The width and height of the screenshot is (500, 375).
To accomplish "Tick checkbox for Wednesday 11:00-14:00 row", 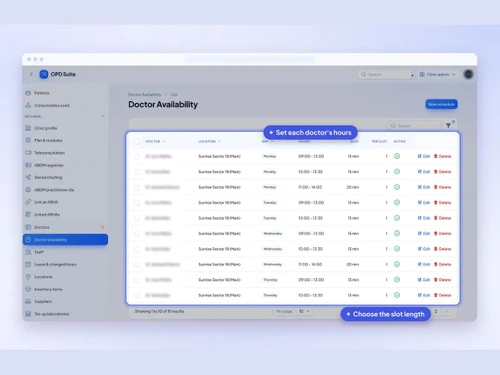I will click(137, 264).
